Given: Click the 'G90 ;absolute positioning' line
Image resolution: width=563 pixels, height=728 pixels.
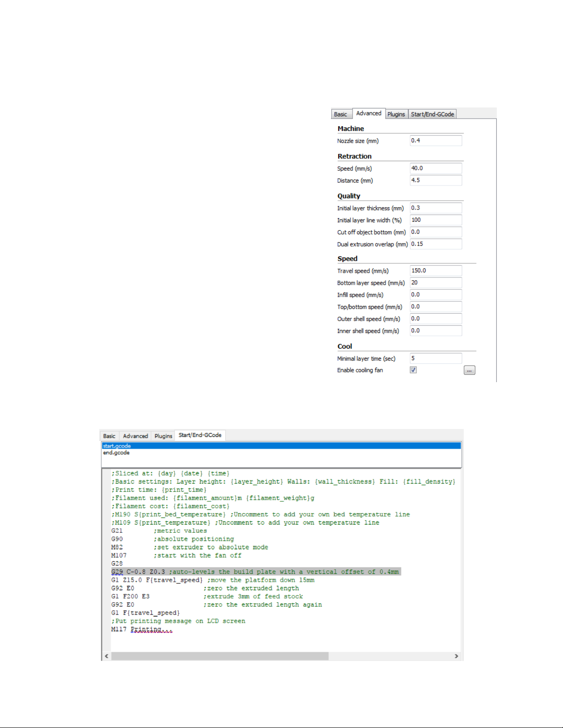Looking at the screenshot, I should 172,539.
